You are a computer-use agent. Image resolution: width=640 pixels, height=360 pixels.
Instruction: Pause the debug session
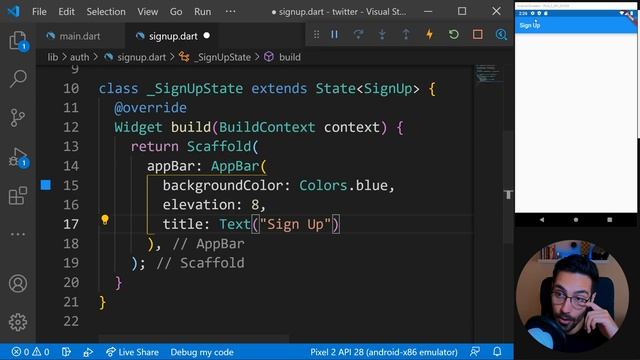[x=334, y=35]
